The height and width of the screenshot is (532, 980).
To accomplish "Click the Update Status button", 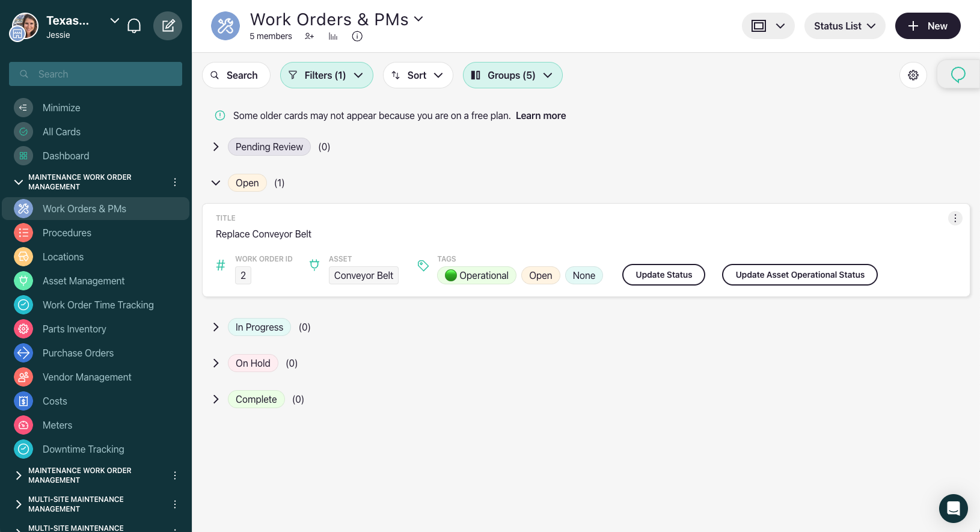I will tap(663, 275).
